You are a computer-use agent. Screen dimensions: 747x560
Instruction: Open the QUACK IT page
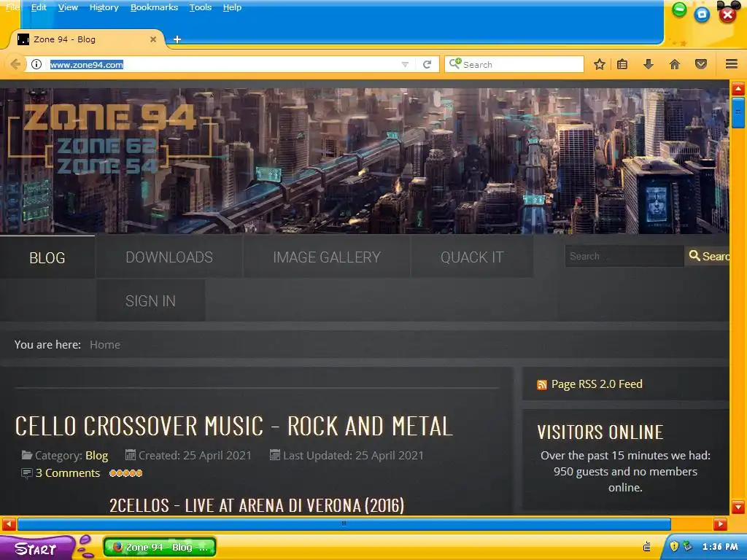[x=472, y=257]
